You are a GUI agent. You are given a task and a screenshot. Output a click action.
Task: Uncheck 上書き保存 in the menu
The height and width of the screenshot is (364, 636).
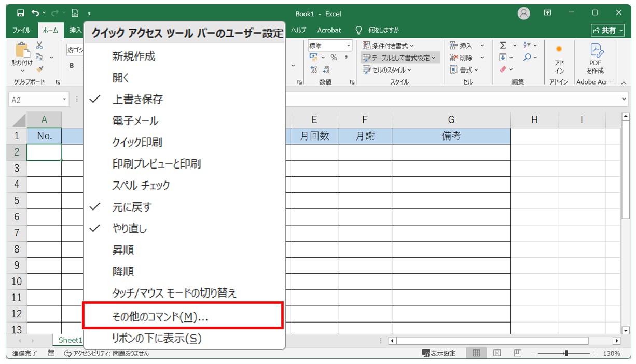(184, 100)
